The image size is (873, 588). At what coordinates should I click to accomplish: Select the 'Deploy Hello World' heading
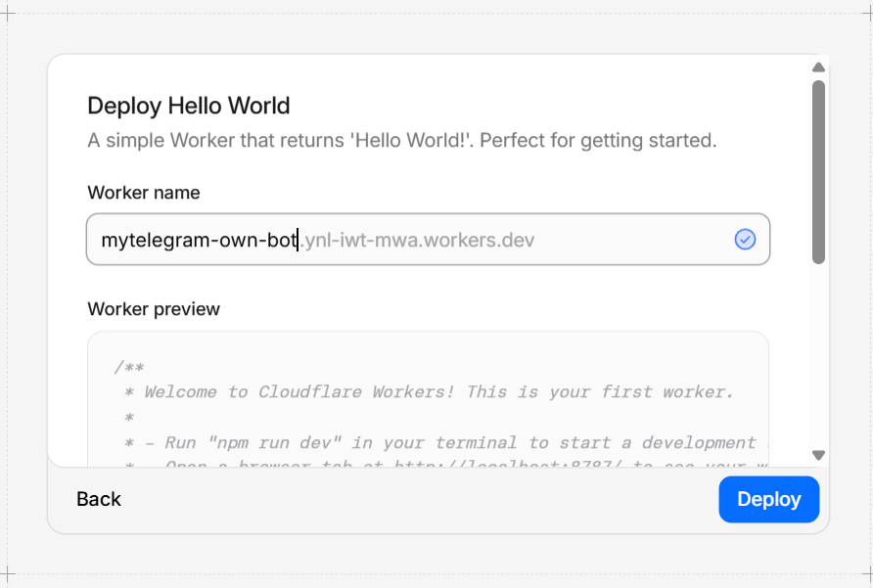(189, 105)
